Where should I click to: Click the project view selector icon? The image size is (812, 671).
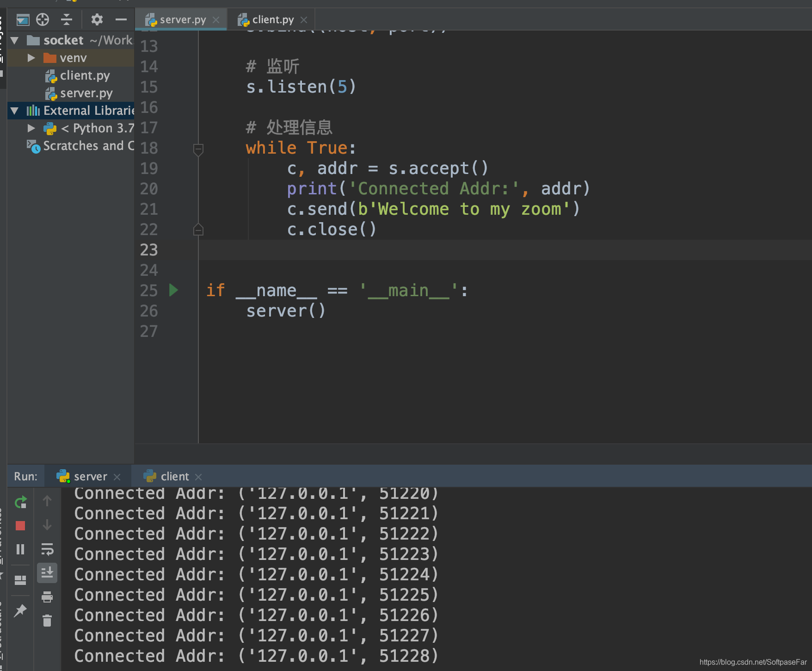pos(23,19)
